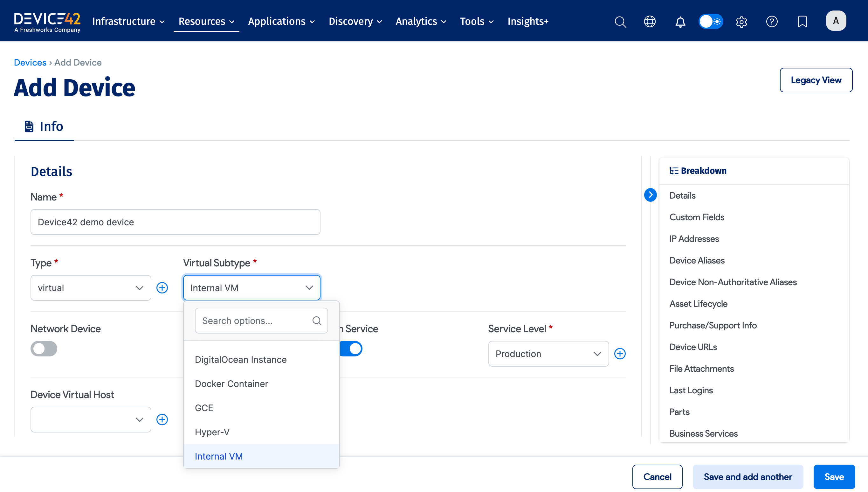The image size is (868, 492).
Task: Open the Type dropdown showing virtual
Action: click(x=91, y=288)
